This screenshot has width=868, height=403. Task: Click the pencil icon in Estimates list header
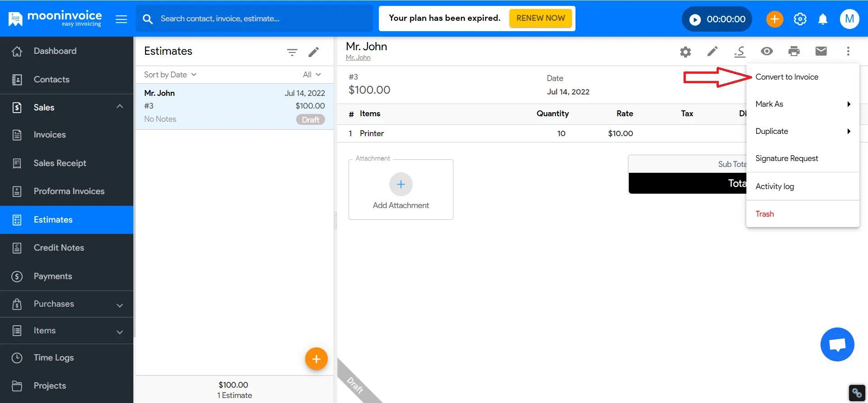[x=313, y=52]
